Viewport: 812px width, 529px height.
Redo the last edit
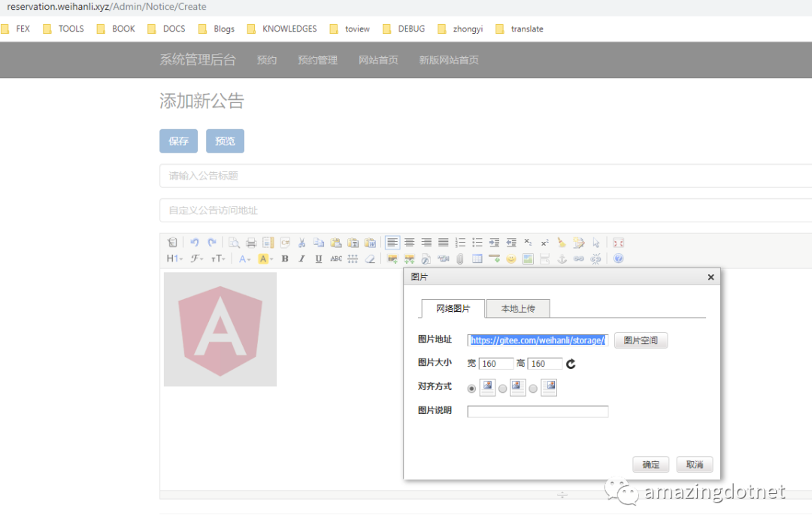(212, 242)
